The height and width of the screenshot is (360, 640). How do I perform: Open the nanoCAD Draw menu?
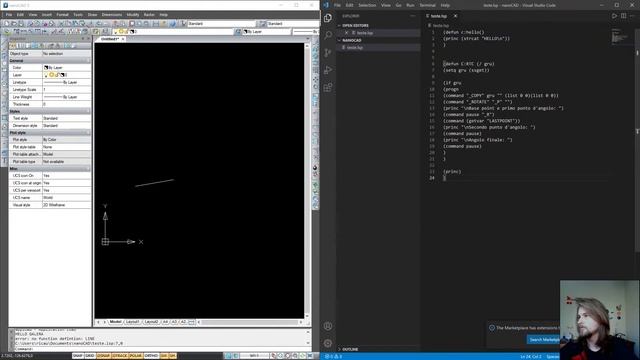click(x=92, y=15)
